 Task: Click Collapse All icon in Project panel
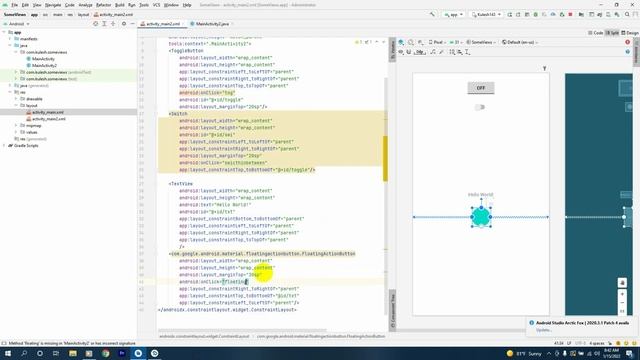tap(113, 24)
